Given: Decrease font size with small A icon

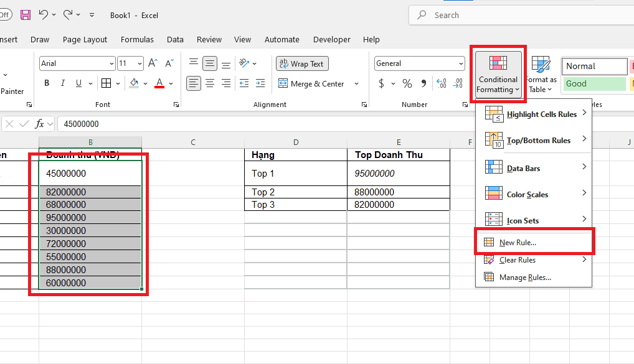Looking at the screenshot, I should click(x=169, y=63).
